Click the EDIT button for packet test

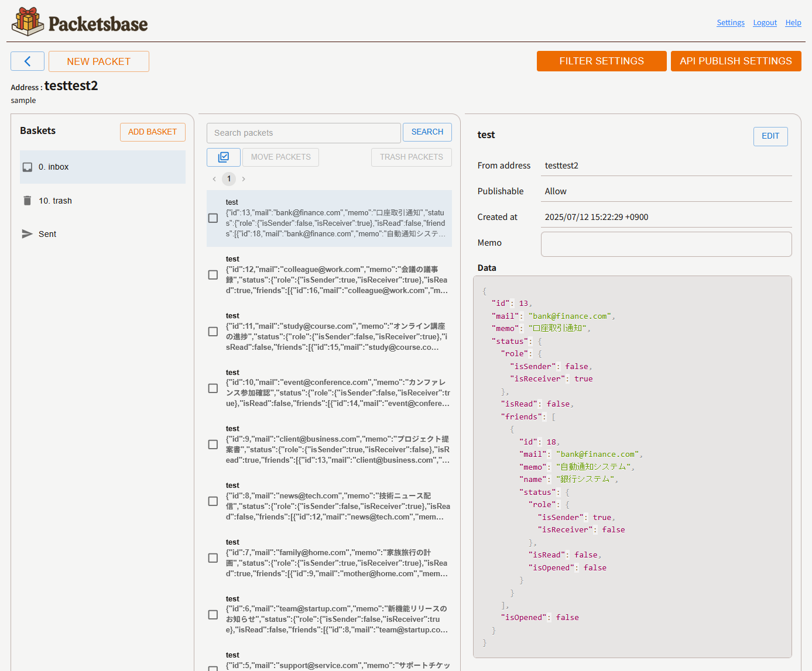770,136
